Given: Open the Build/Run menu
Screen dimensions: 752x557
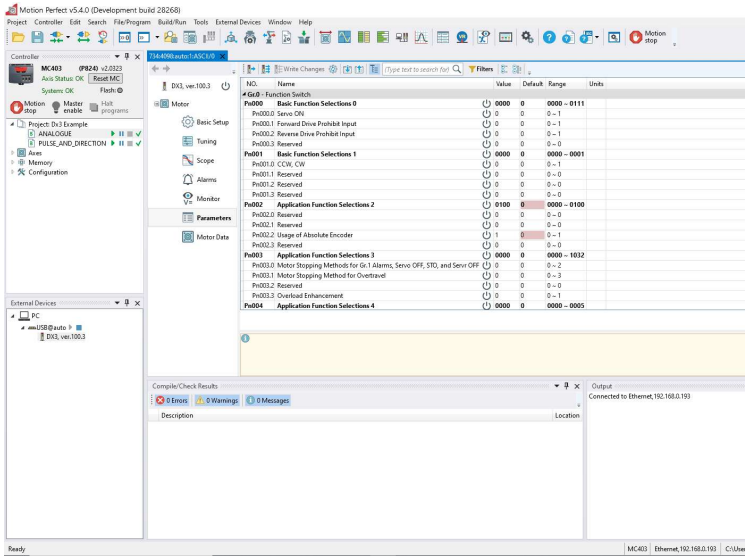Looking at the screenshot, I should pos(172,22).
